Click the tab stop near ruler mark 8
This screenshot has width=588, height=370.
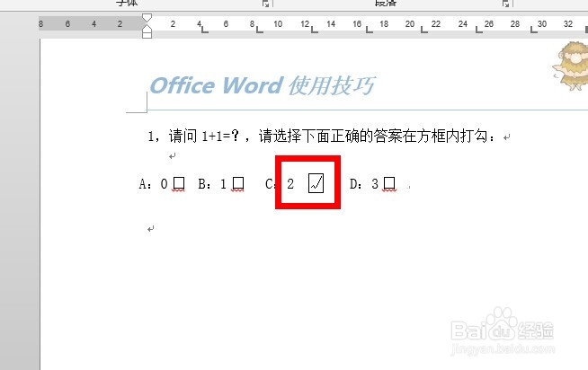tap(259, 30)
